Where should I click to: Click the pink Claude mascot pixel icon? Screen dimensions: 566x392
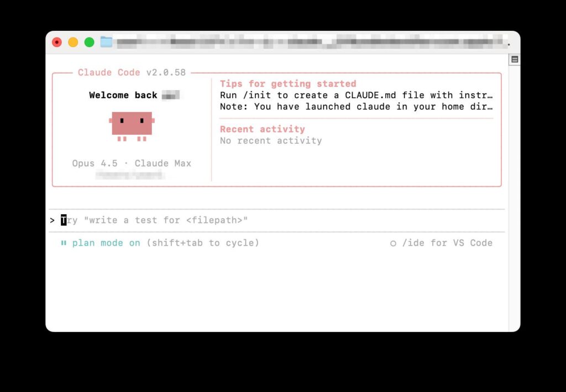pyautogui.click(x=132, y=124)
